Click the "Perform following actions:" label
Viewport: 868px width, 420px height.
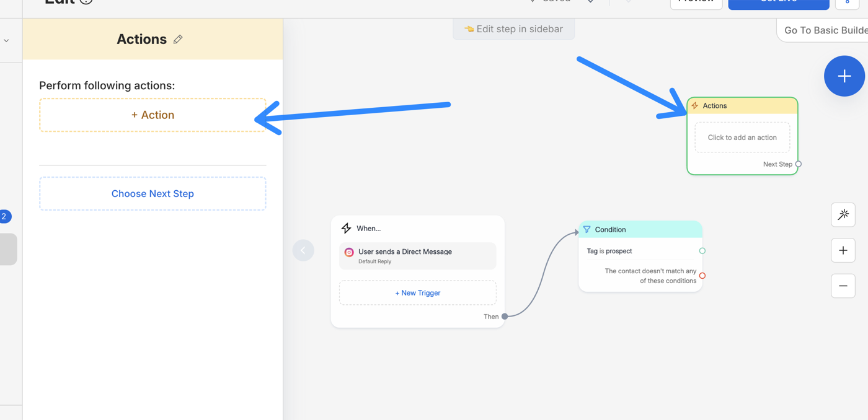point(107,85)
